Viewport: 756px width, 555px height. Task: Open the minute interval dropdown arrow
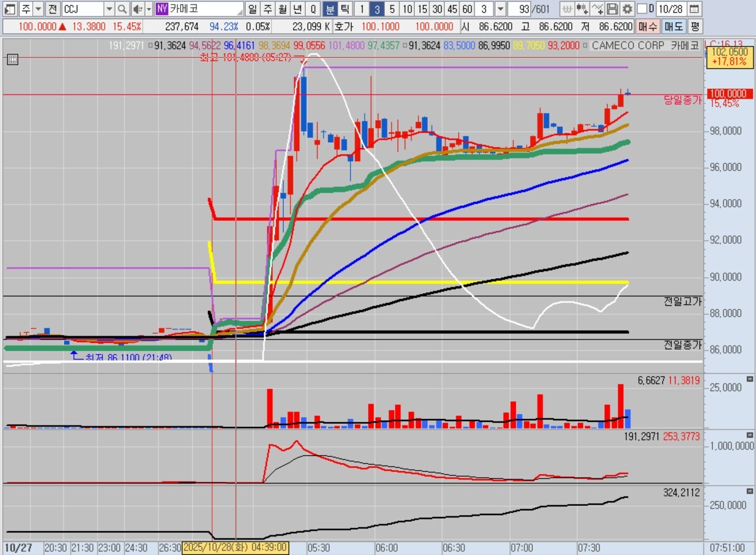500,9
